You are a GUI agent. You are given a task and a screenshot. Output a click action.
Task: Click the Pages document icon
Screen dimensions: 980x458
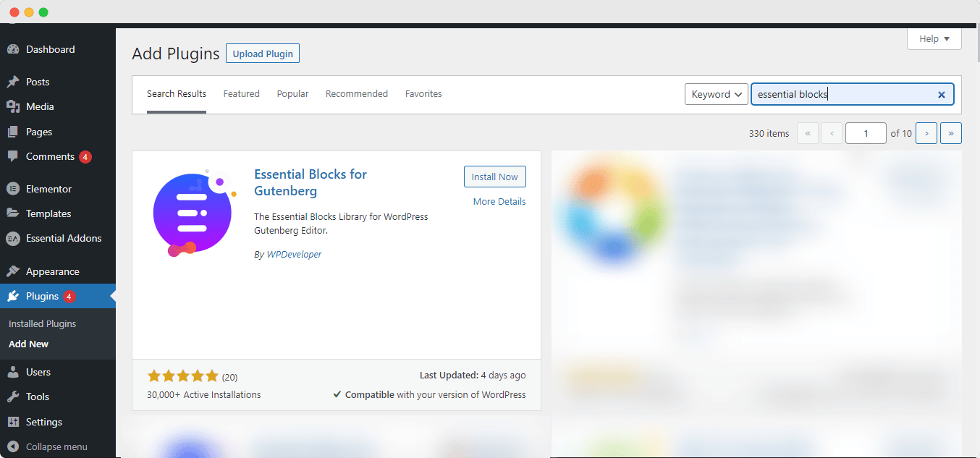point(13,132)
